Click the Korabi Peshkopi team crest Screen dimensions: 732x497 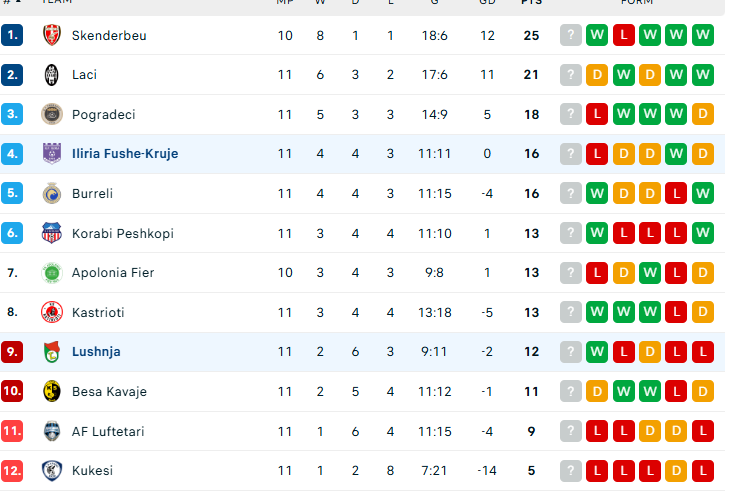51,233
